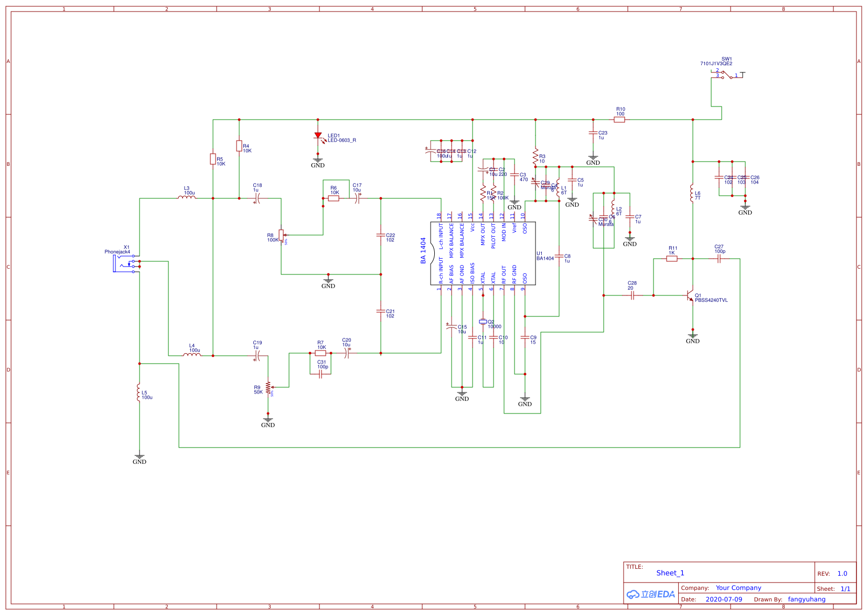Click the 'BA 1404' IC label
This screenshot has width=868, height=615.
423,250
